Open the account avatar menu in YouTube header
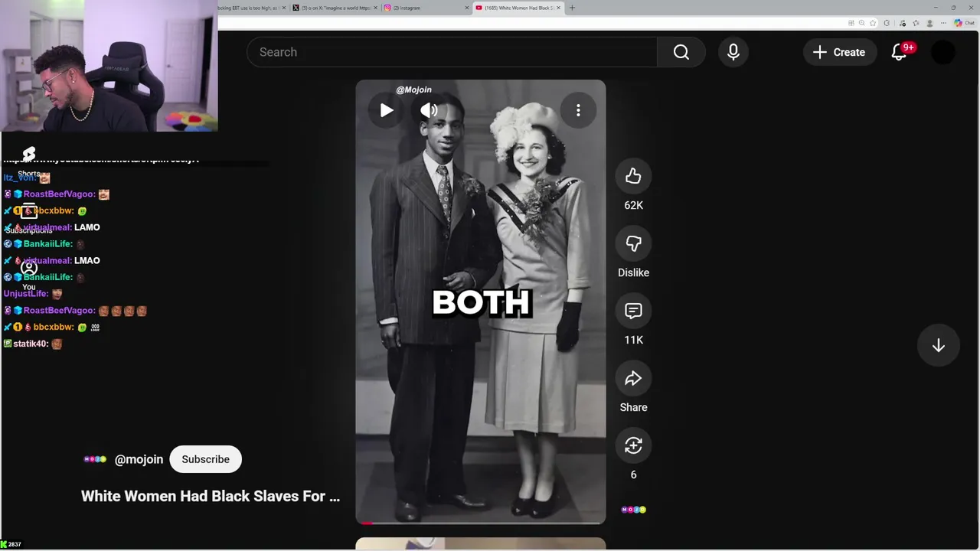Image resolution: width=980 pixels, height=551 pixels. 943,52
